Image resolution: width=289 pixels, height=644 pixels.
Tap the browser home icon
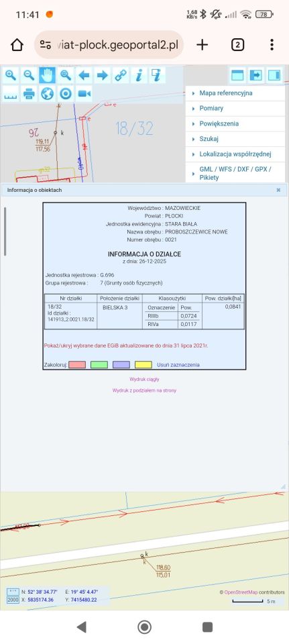pyautogui.click(x=17, y=45)
